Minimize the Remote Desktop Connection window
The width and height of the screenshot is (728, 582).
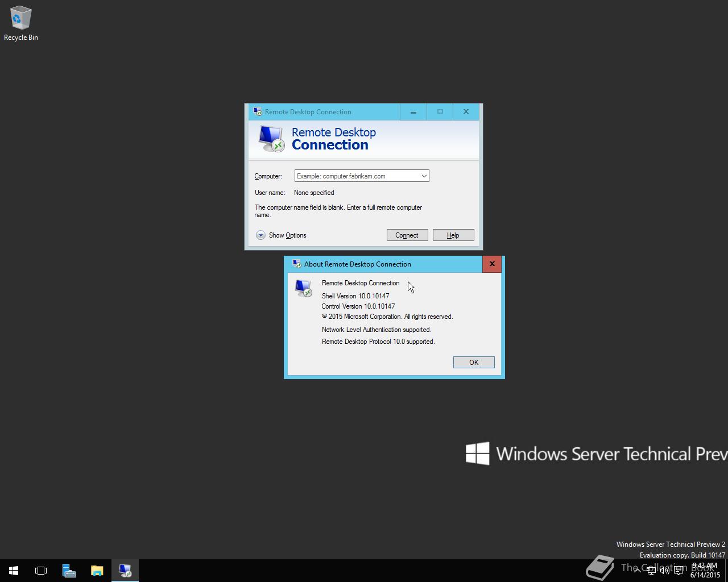pyautogui.click(x=413, y=112)
